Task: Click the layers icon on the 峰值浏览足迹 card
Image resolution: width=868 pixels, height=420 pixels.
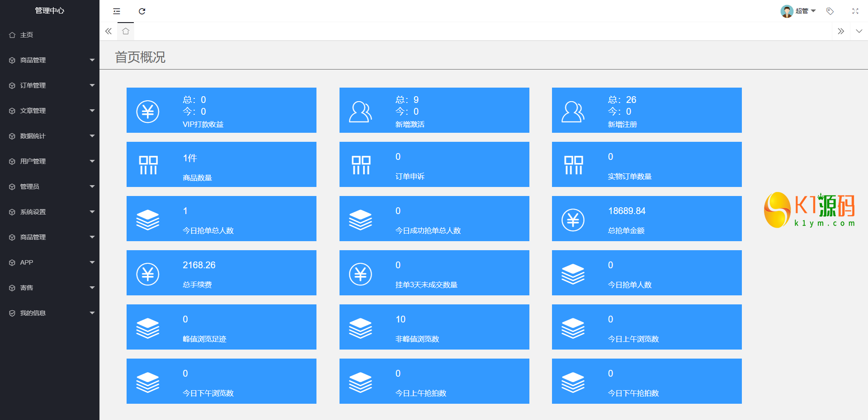Action: point(148,328)
